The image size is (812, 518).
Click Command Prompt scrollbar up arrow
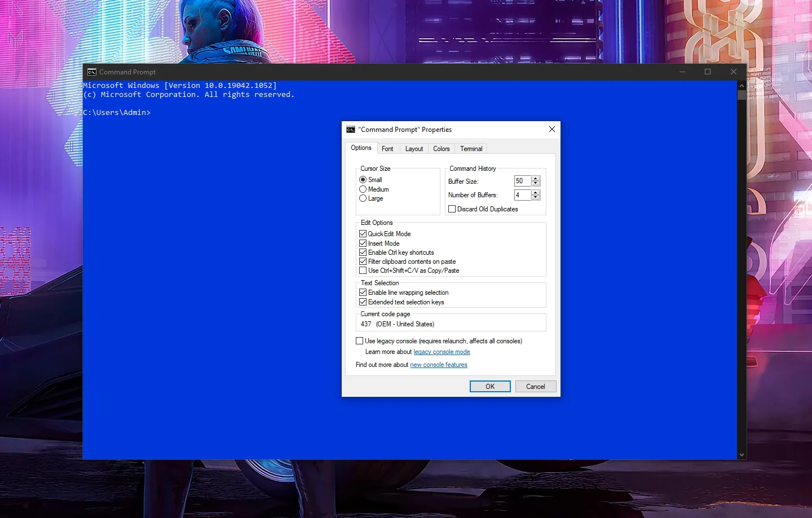pos(742,86)
